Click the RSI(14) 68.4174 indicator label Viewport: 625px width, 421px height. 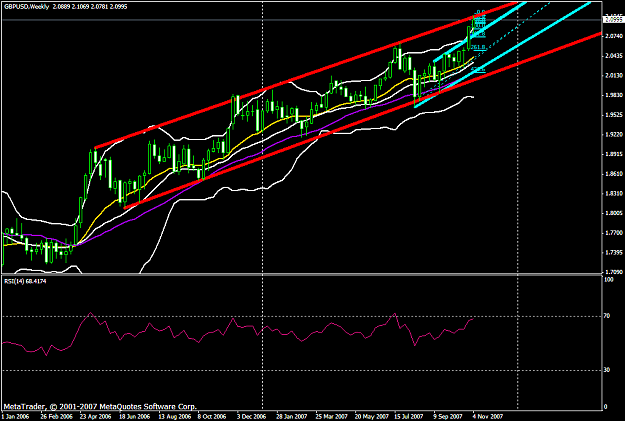coord(25,281)
